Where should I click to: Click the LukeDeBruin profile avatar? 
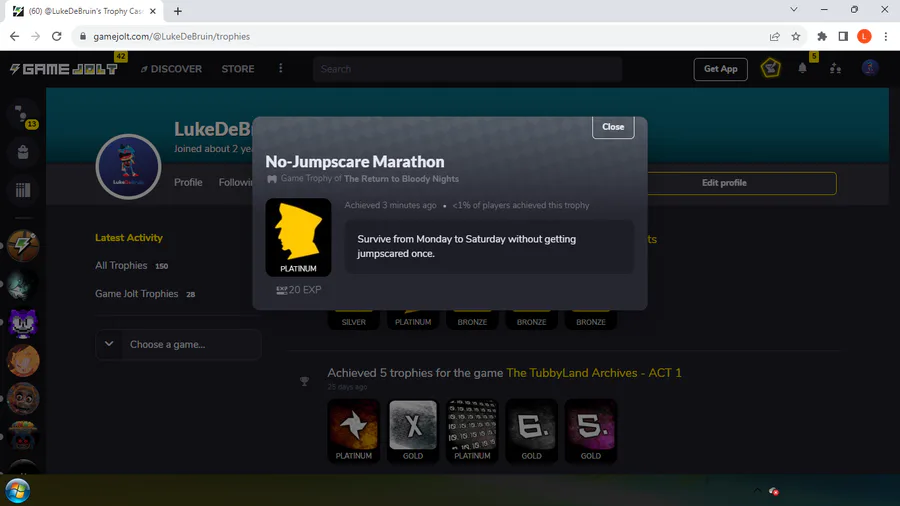128,166
